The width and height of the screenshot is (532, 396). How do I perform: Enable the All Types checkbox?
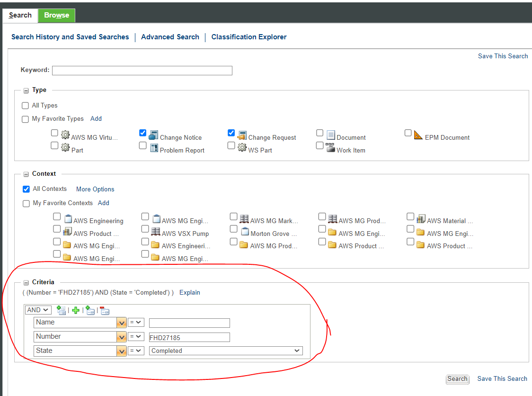click(25, 105)
